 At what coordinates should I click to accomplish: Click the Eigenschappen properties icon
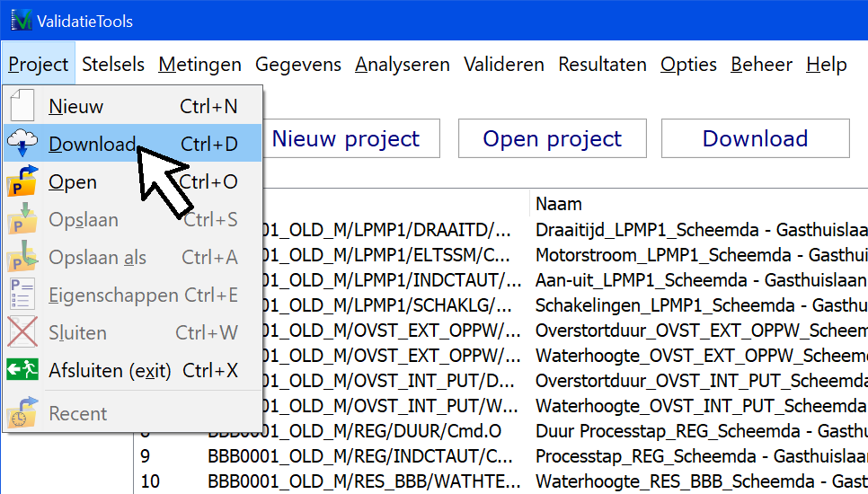point(22,296)
